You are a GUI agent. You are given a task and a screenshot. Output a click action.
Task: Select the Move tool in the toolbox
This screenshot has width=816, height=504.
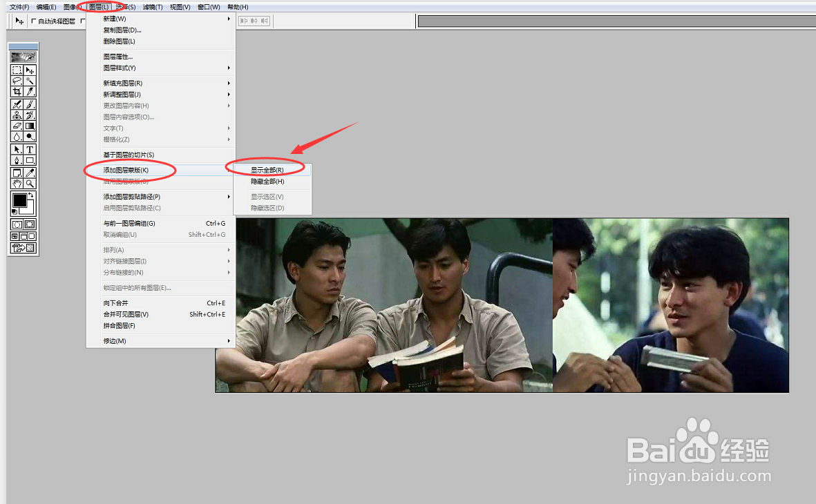[x=30, y=70]
